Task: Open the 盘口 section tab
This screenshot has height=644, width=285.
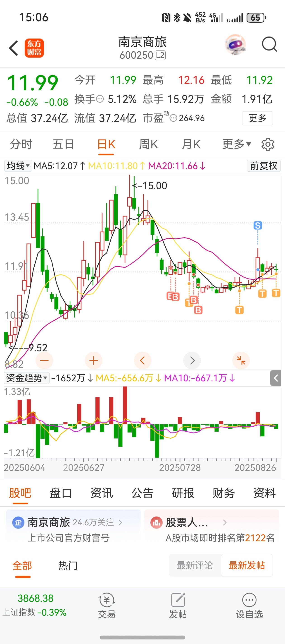Action: tap(61, 493)
